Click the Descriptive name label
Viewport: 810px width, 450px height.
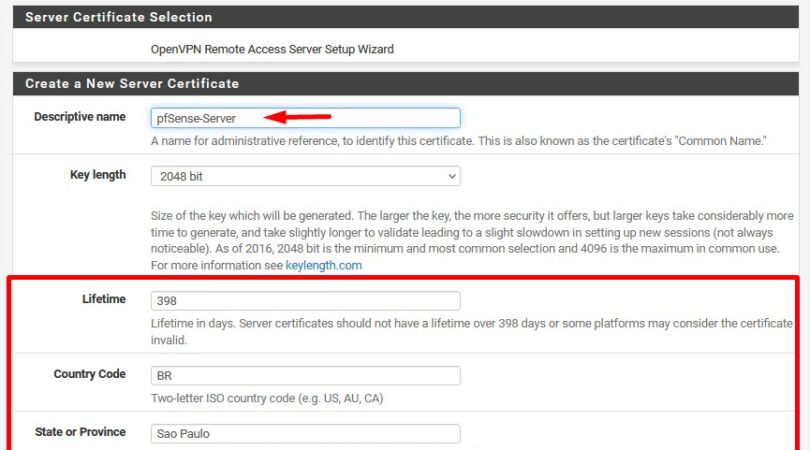(80, 117)
